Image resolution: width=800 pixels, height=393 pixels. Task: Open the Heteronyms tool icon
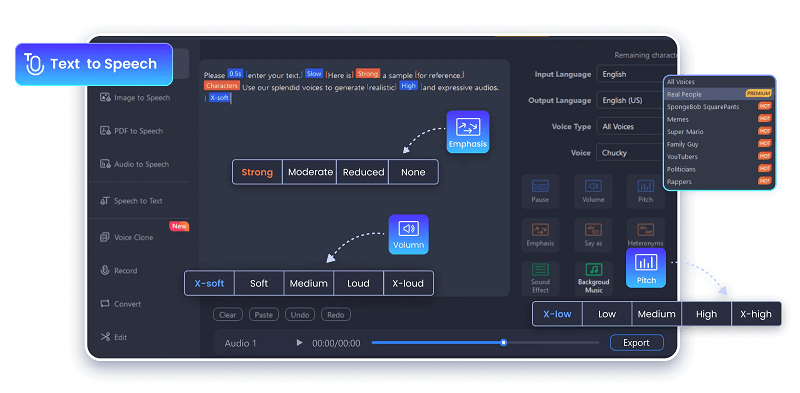pyautogui.click(x=645, y=235)
